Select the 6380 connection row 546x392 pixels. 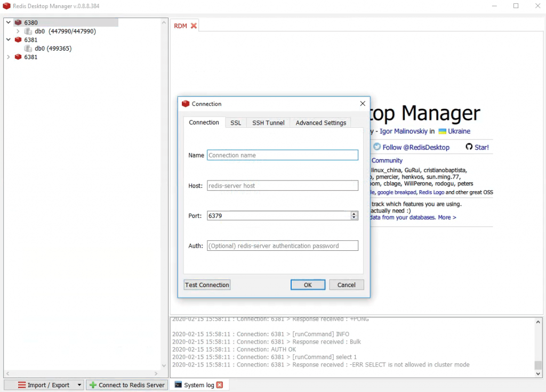point(66,22)
